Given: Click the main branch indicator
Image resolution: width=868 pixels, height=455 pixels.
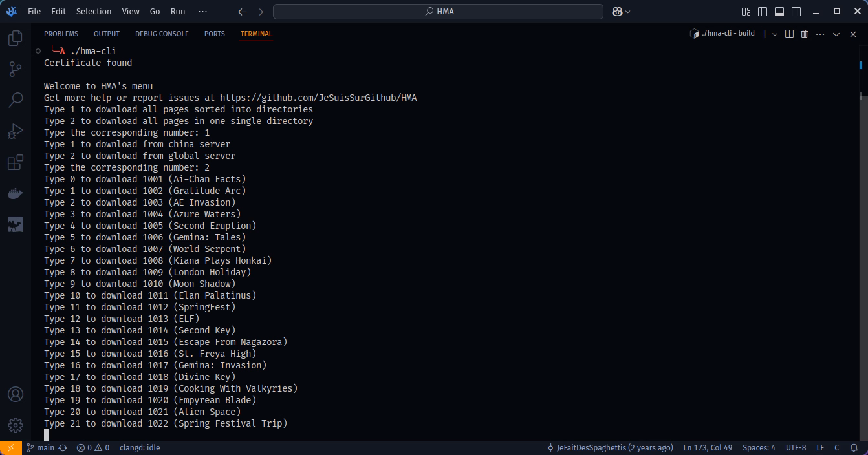Looking at the screenshot, I should 40,447.
